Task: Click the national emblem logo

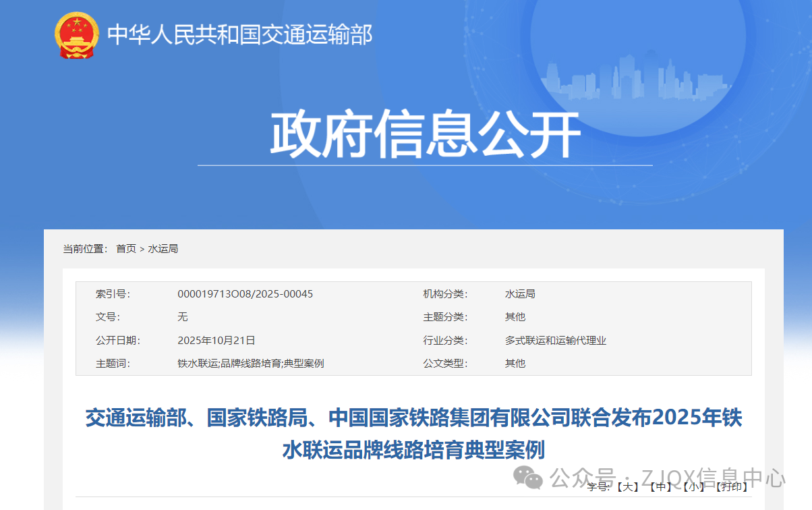Action: (76, 34)
